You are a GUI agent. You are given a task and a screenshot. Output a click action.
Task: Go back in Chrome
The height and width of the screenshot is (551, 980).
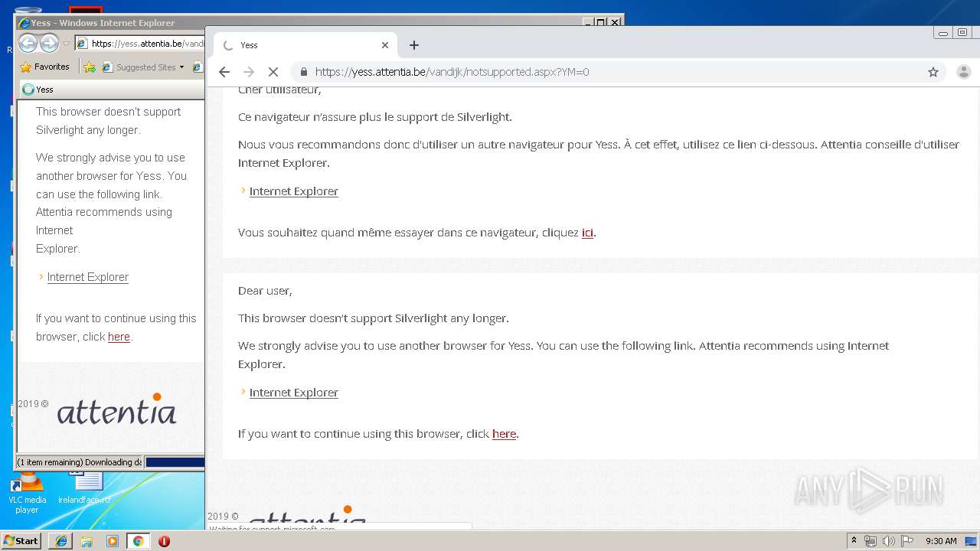[224, 72]
